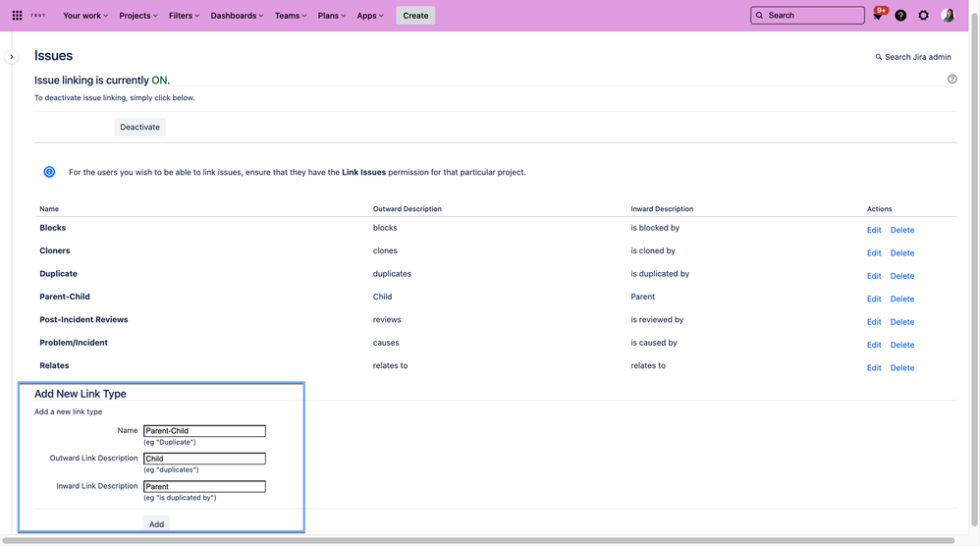Click the 'clones' outward description
The width and height of the screenshot is (980, 546).
coord(385,251)
